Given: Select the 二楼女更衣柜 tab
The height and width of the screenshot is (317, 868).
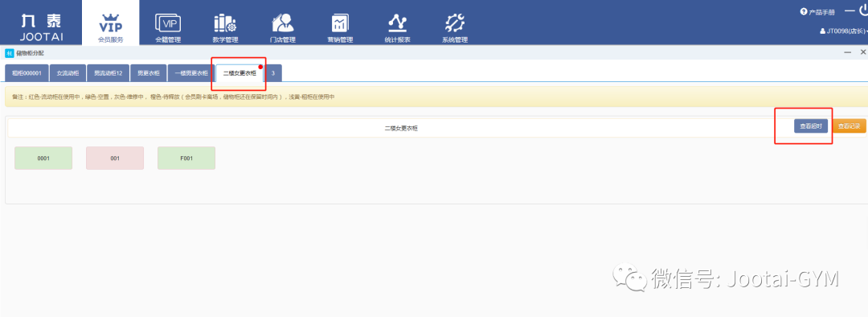Looking at the screenshot, I should pyautogui.click(x=240, y=73).
